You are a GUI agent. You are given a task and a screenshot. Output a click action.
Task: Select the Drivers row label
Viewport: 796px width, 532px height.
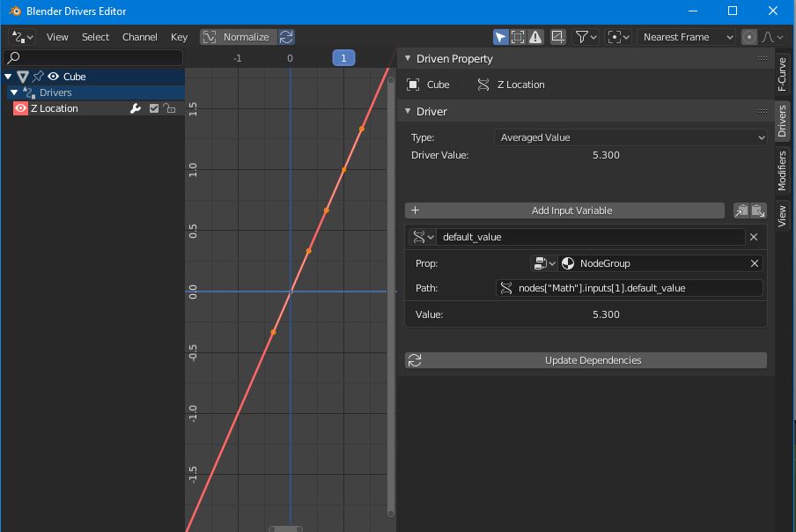(x=55, y=92)
